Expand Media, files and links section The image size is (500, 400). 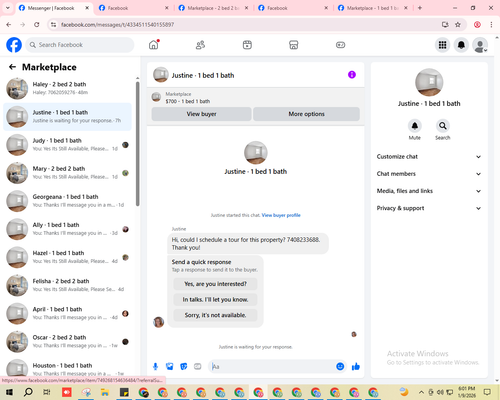[x=429, y=191]
